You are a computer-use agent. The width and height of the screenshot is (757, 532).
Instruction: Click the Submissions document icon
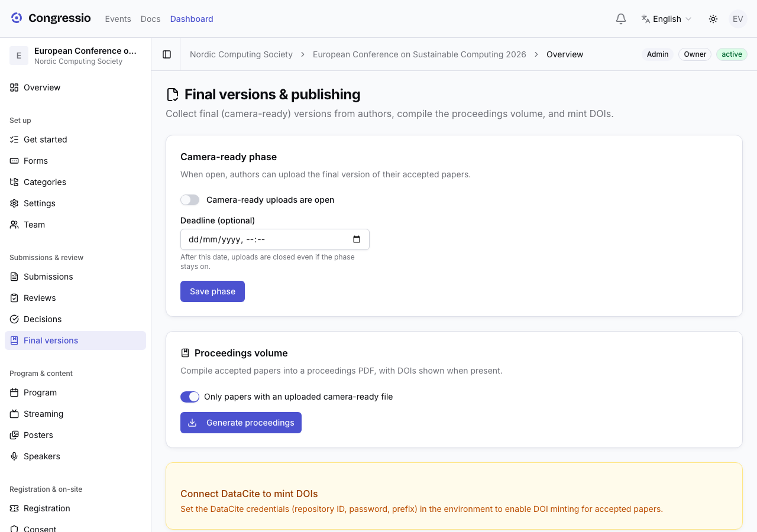[x=14, y=277]
